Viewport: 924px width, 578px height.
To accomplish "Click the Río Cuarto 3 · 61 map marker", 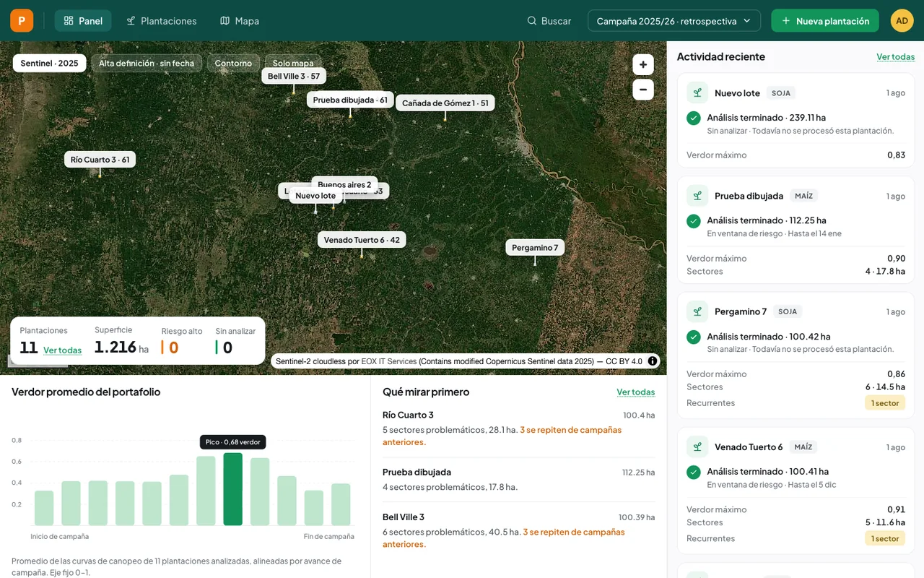I will (x=100, y=160).
